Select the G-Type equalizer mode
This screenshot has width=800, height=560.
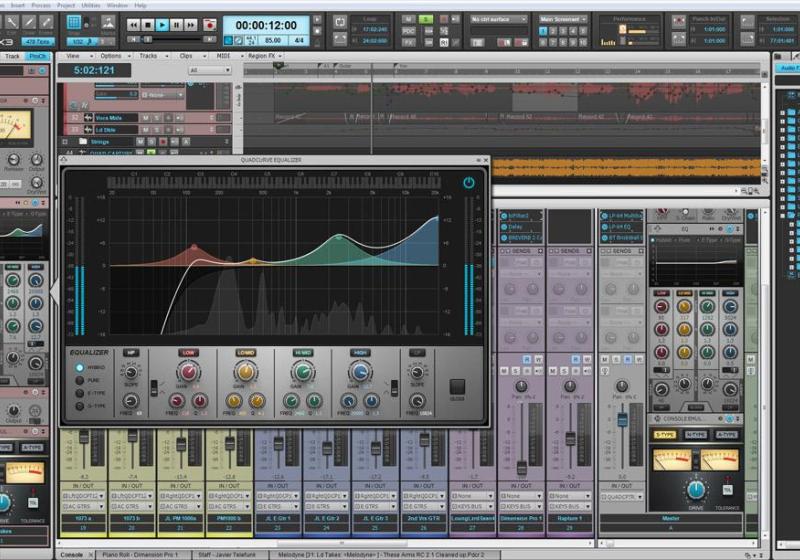point(80,403)
